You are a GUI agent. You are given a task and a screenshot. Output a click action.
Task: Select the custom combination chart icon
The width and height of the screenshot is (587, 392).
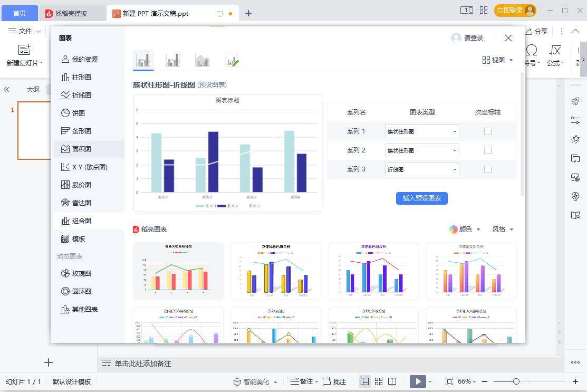point(232,60)
